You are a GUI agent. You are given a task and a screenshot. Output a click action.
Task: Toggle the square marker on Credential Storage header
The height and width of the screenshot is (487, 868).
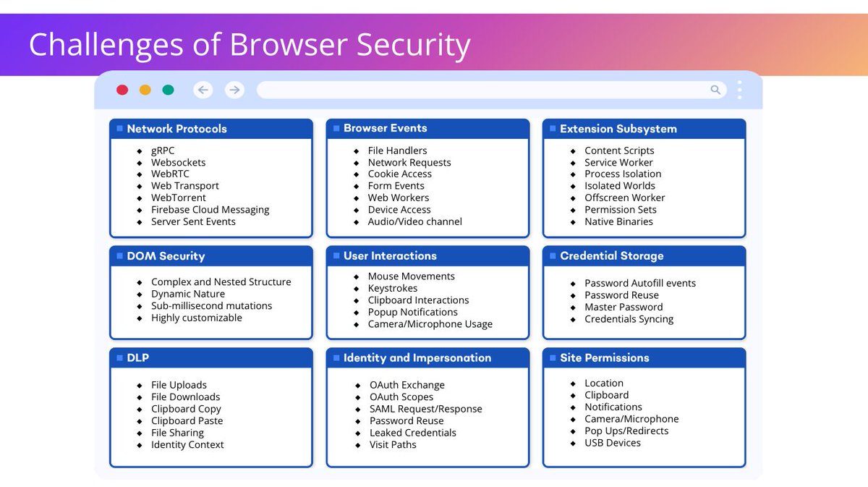click(x=552, y=255)
